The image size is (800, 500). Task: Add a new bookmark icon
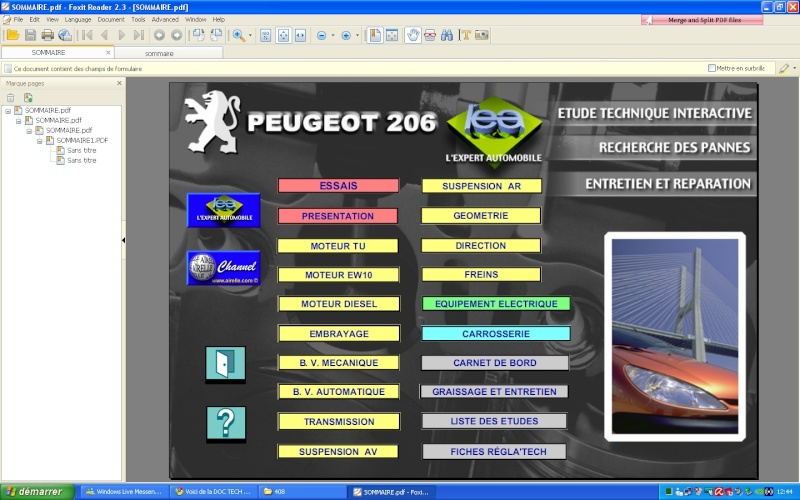click(x=28, y=97)
